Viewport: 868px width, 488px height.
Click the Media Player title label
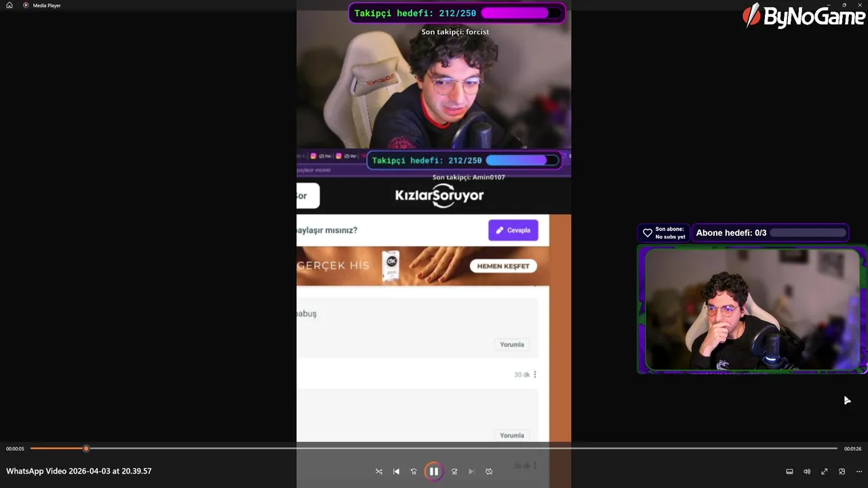click(47, 5)
